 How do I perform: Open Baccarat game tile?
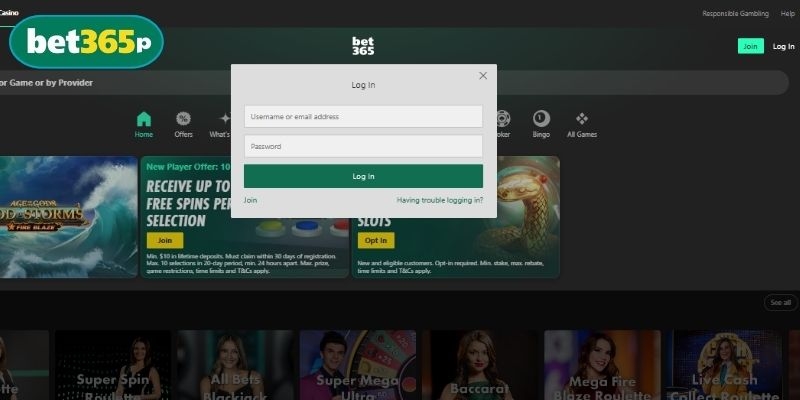click(480, 365)
